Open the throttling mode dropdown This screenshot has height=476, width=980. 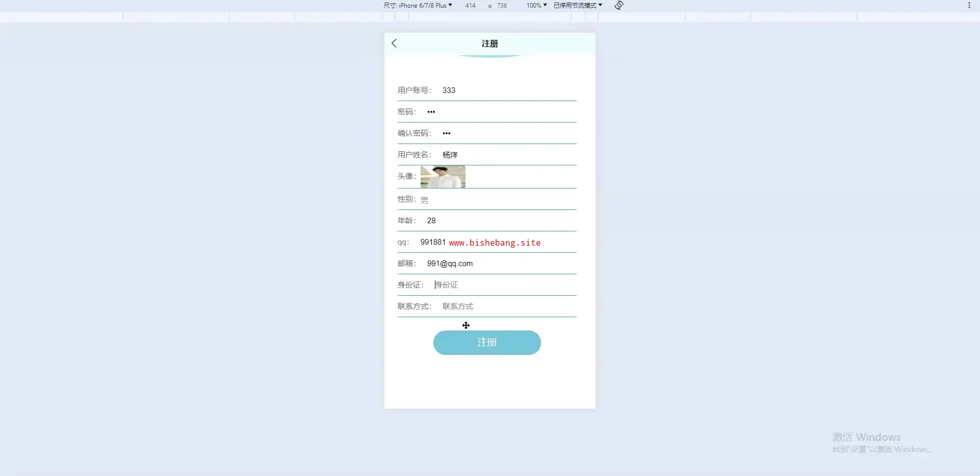(x=578, y=5)
